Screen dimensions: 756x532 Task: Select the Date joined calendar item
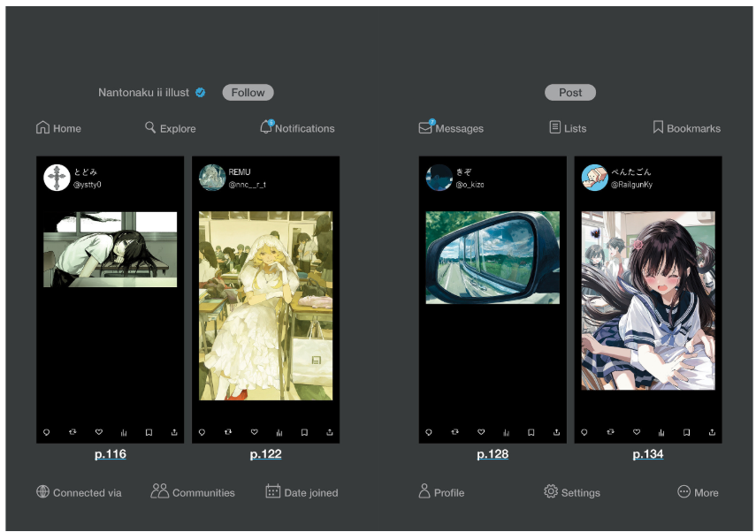(x=273, y=491)
